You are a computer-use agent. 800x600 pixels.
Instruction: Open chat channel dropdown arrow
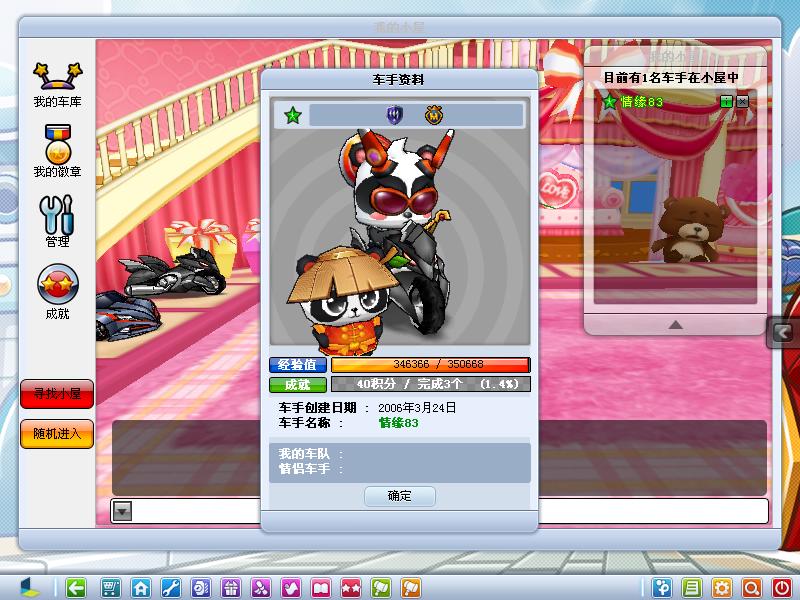(122, 510)
